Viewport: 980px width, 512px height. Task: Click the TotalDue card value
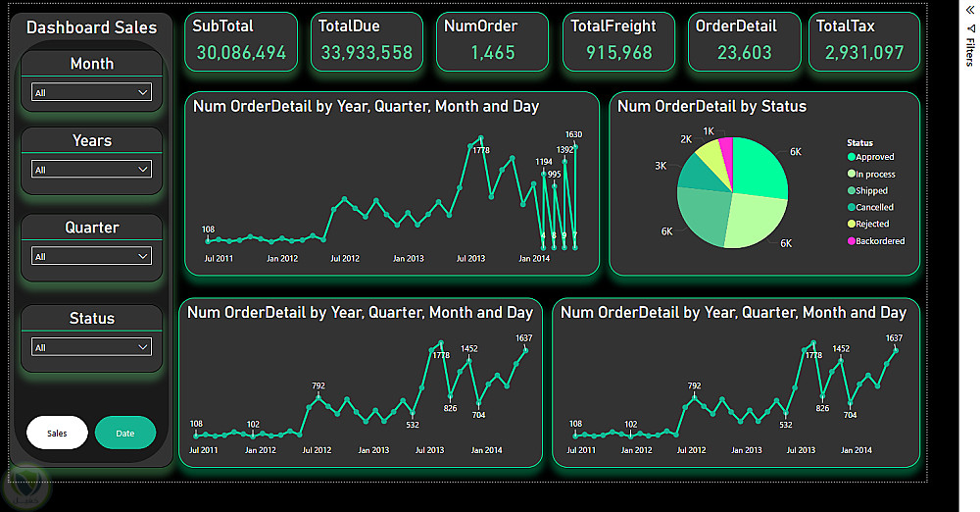tap(367, 53)
